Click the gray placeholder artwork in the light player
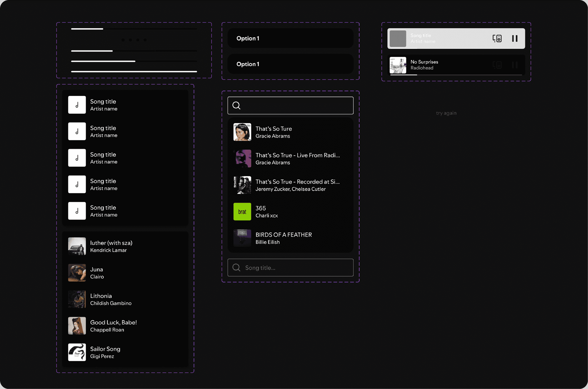Image resolution: width=588 pixels, height=389 pixels. 398,38
